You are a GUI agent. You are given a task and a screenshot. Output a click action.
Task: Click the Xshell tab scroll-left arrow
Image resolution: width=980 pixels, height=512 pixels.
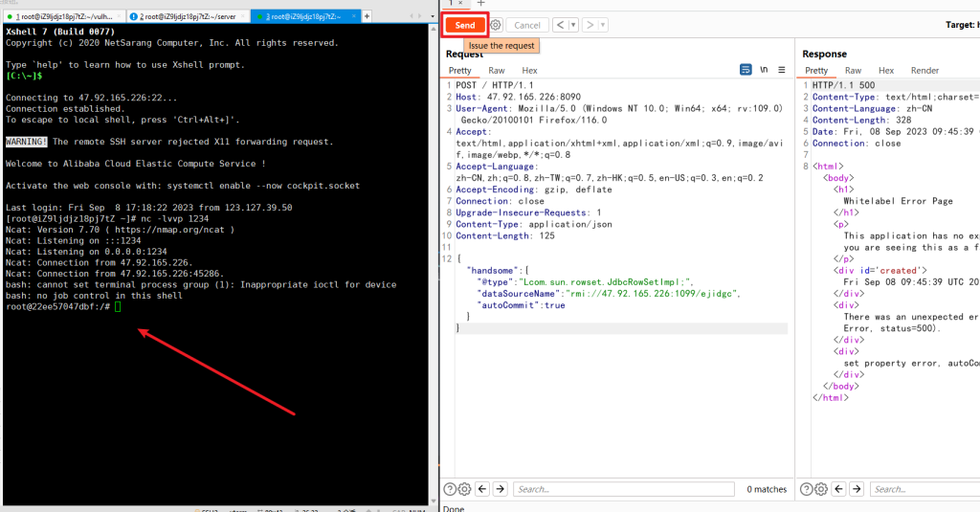[412, 16]
